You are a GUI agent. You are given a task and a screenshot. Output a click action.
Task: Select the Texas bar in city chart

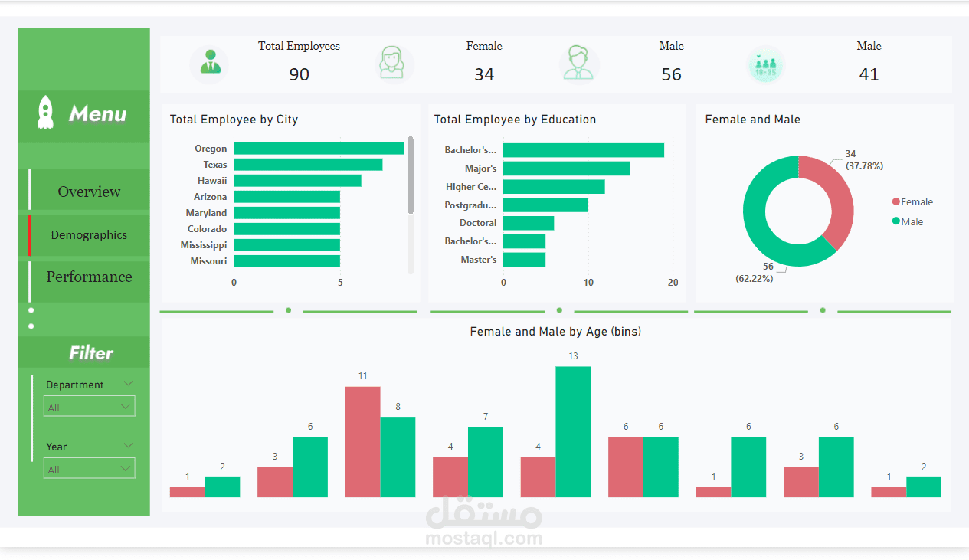[308, 165]
